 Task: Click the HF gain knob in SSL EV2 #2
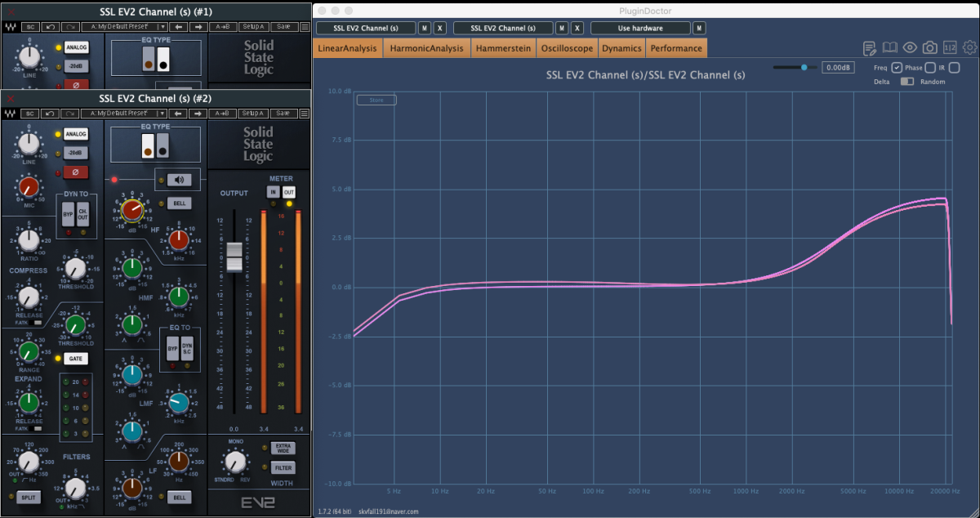tap(131, 210)
